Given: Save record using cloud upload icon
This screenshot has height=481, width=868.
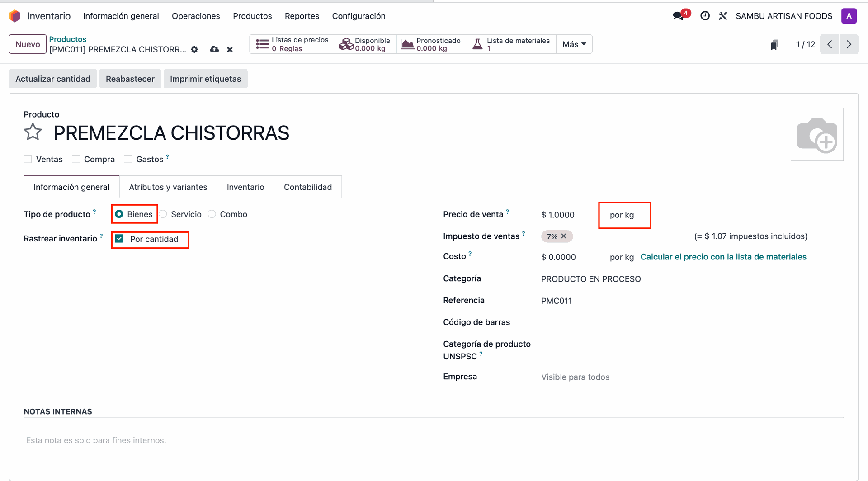Looking at the screenshot, I should [214, 49].
